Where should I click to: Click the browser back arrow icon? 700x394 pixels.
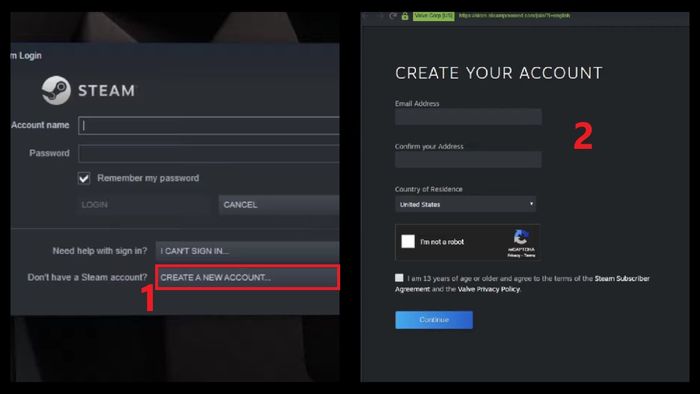[366, 16]
